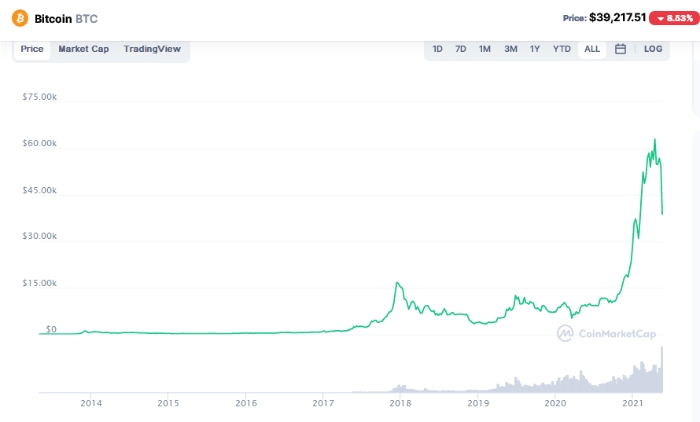Screen dimensions: 700x422
Task: Select the ALL time range
Action: point(592,49)
